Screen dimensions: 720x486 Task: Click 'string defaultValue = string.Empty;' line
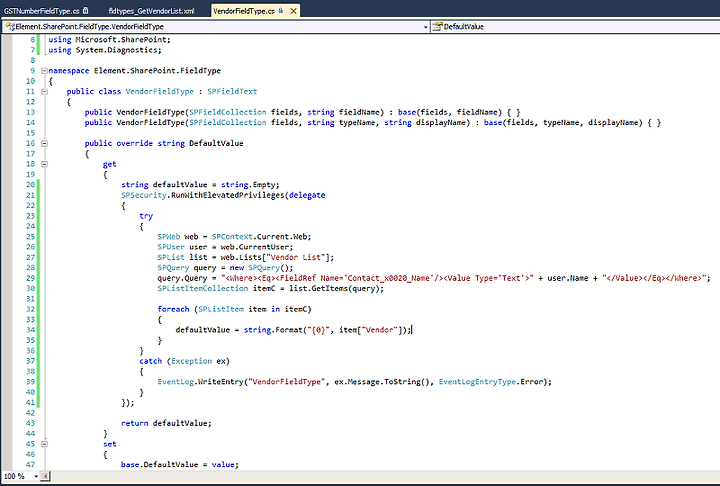[200, 185]
